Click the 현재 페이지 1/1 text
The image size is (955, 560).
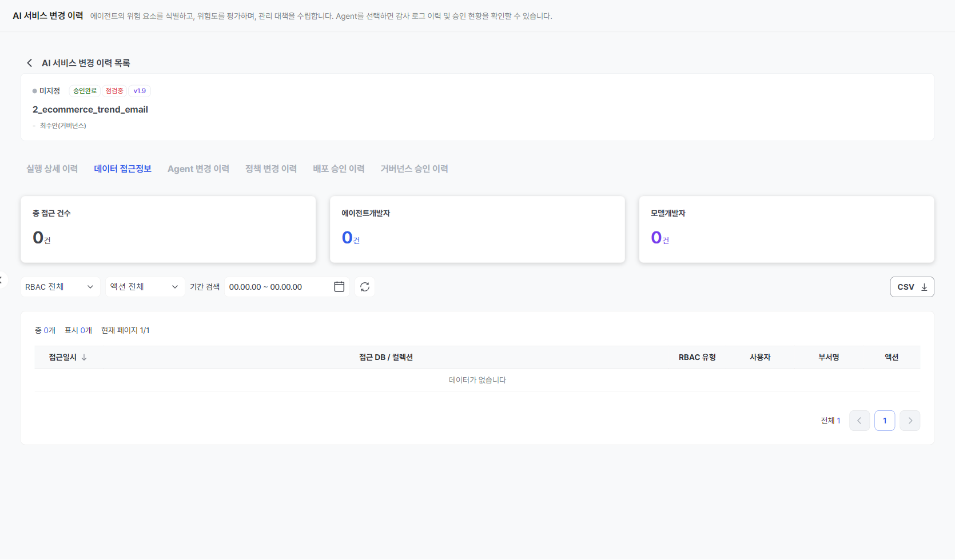click(125, 330)
